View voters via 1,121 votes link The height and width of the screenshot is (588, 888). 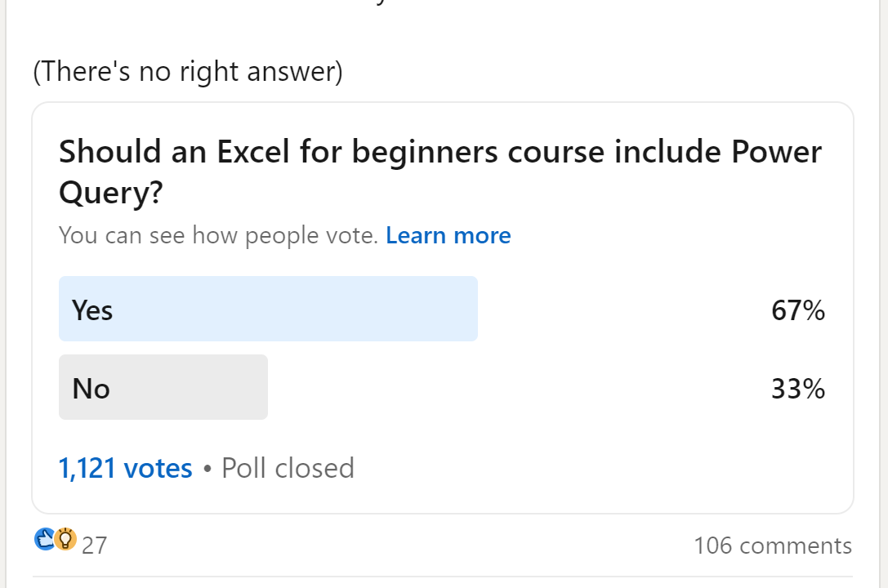pyautogui.click(x=125, y=469)
